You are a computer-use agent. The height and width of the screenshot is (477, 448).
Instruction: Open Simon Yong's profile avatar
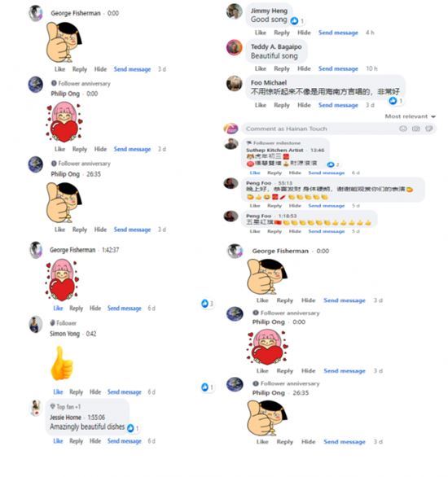(36, 324)
